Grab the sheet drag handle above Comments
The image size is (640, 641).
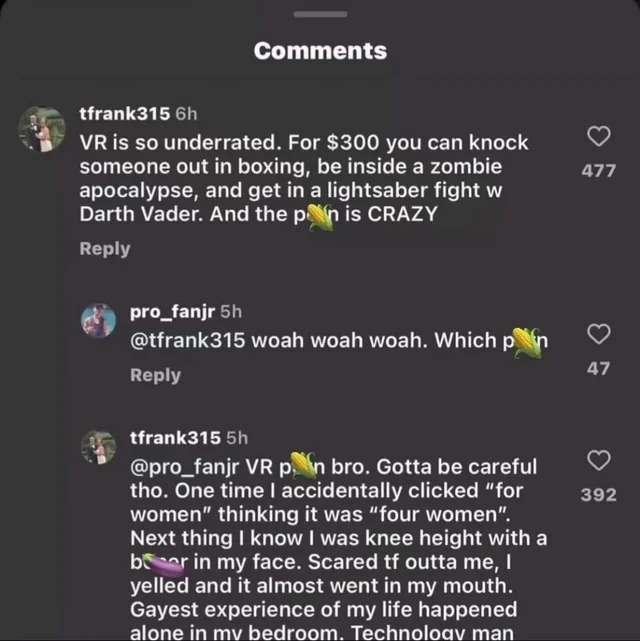coord(320,14)
